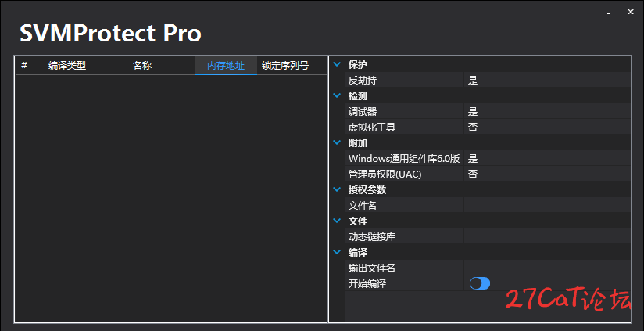The width and height of the screenshot is (644, 331).
Task: Click the 输出文件名 value field
Action: pos(547,268)
